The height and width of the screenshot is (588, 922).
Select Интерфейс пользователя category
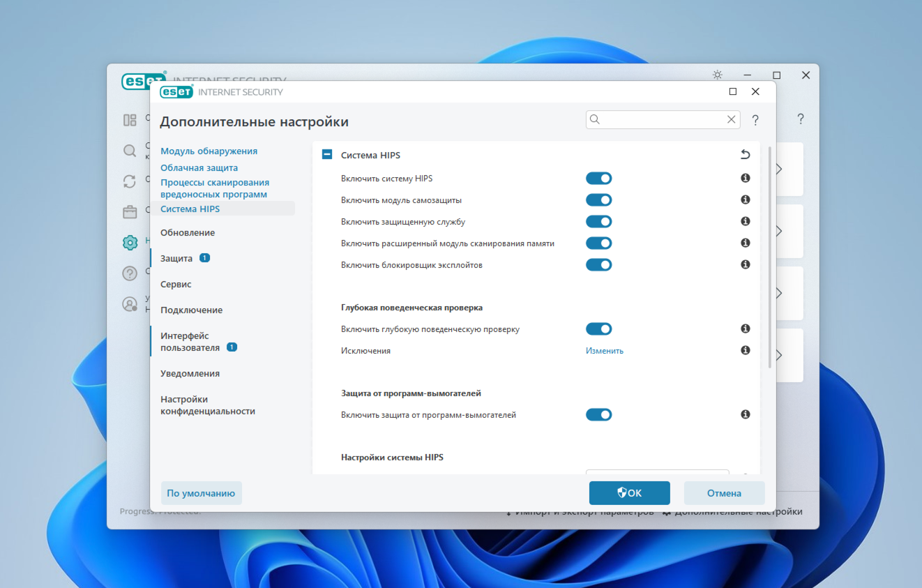click(190, 342)
